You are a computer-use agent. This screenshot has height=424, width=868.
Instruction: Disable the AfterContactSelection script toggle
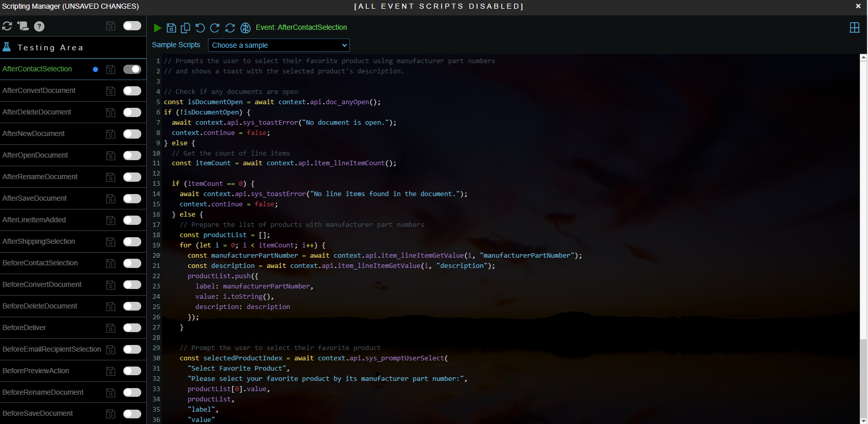132,69
